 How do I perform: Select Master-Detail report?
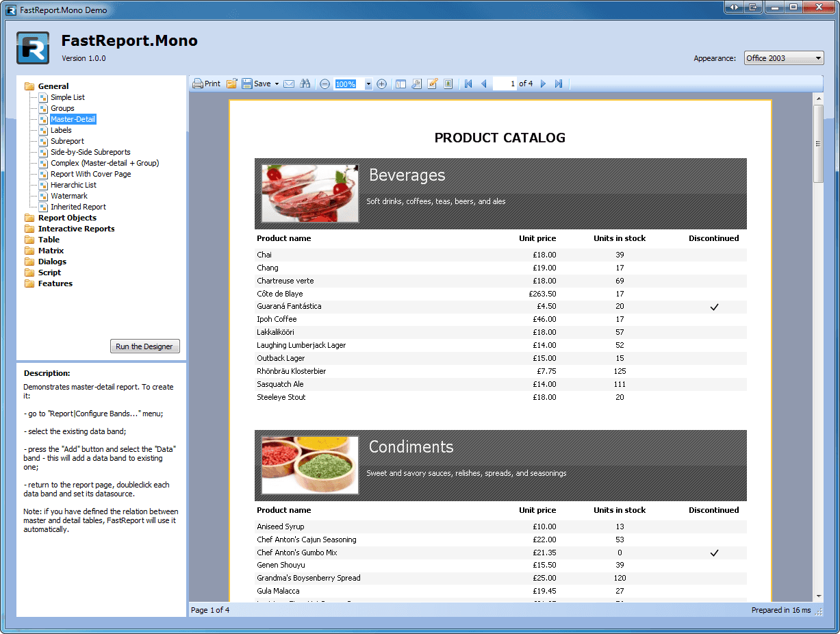73,119
